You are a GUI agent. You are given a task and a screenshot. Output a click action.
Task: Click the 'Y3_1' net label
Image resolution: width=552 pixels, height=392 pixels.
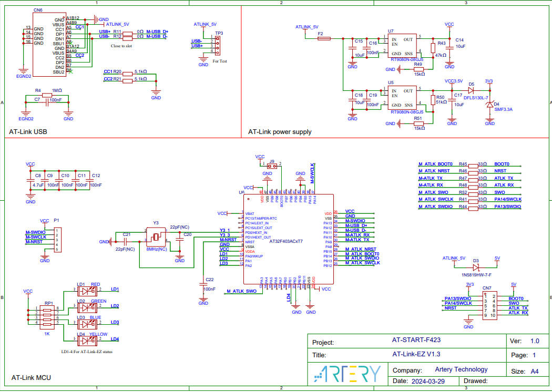click(225, 231)
